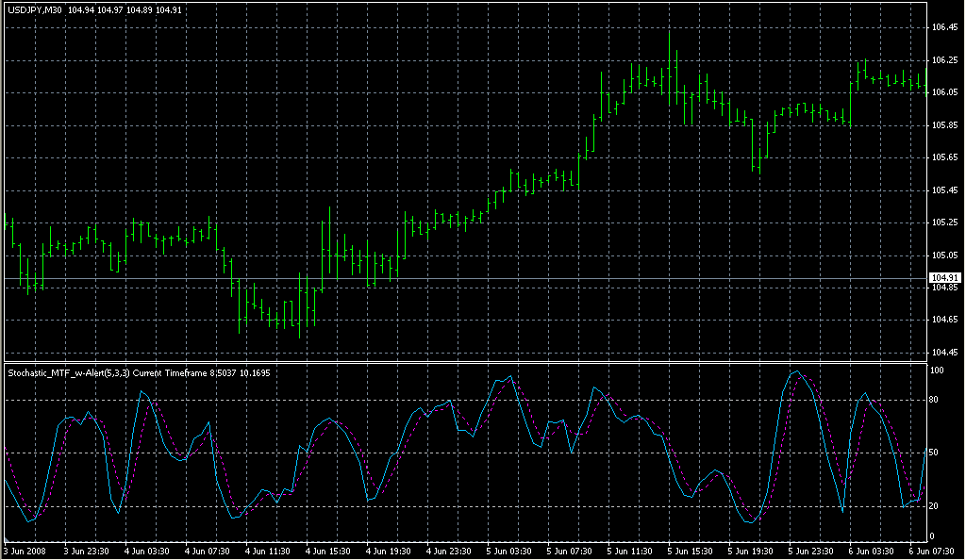Click the 5 Jun 03:30 time marker
Screen dimensions: 966x560
tap(508, 551)
